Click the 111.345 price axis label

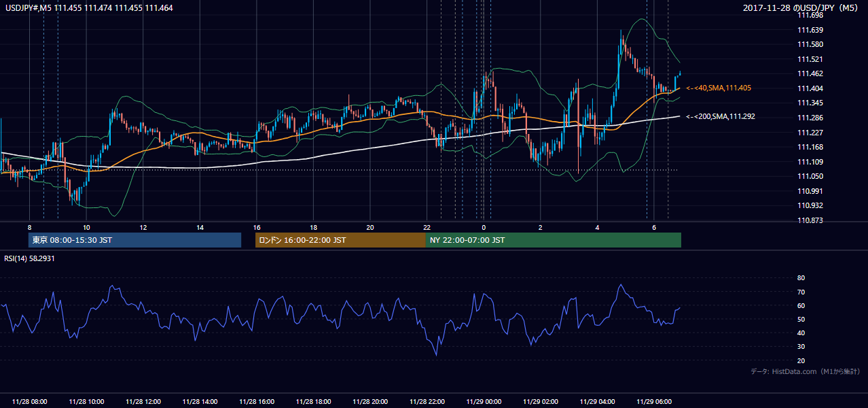[x=810, y=103]
